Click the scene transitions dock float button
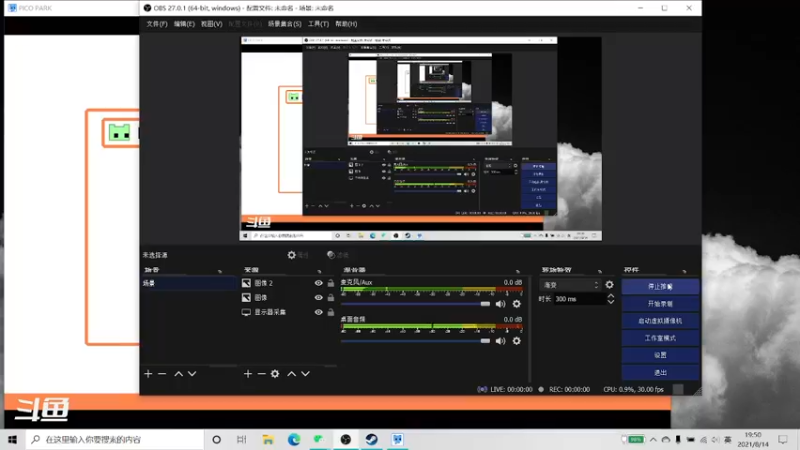This screenshot has height=450, width=800. click(599, 270)
